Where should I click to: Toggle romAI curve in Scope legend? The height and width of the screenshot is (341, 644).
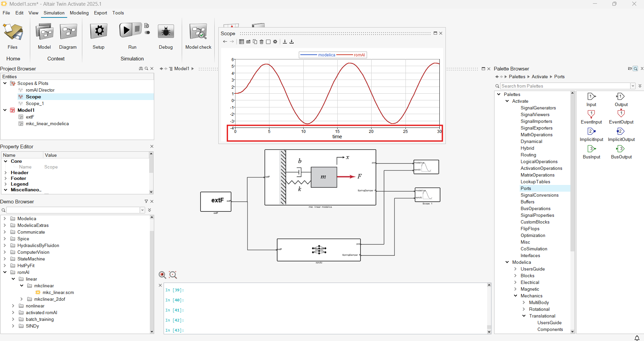pos(351,55)
